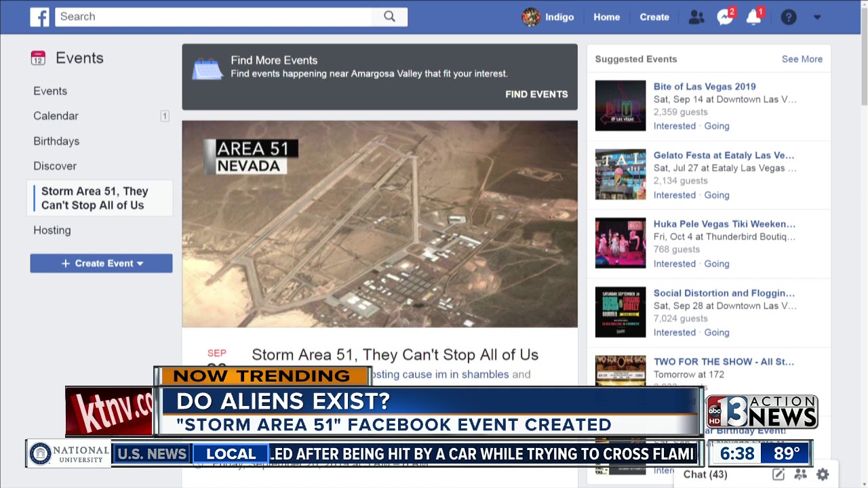Open Bite of Las Vegas thumbnail
Screen dimensions: 868x488
tap(620, 106)
